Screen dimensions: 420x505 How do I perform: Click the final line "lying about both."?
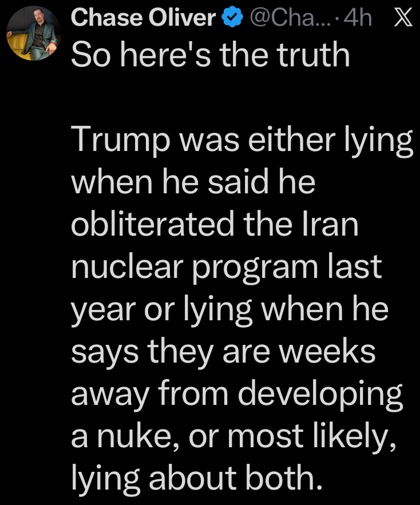tap(193, 479)
